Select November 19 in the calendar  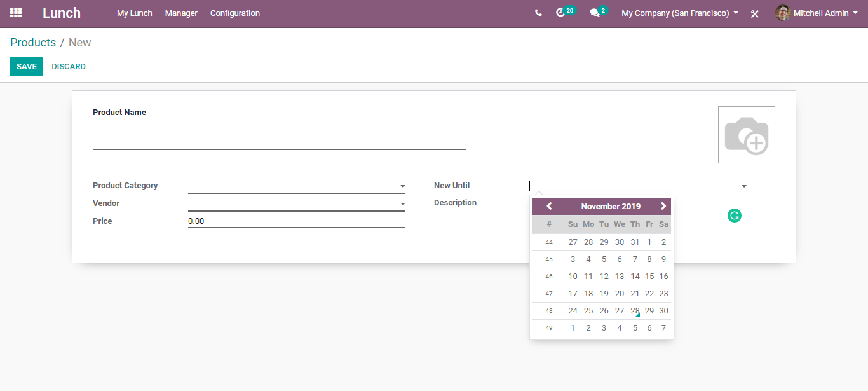(x=604, y=294)
